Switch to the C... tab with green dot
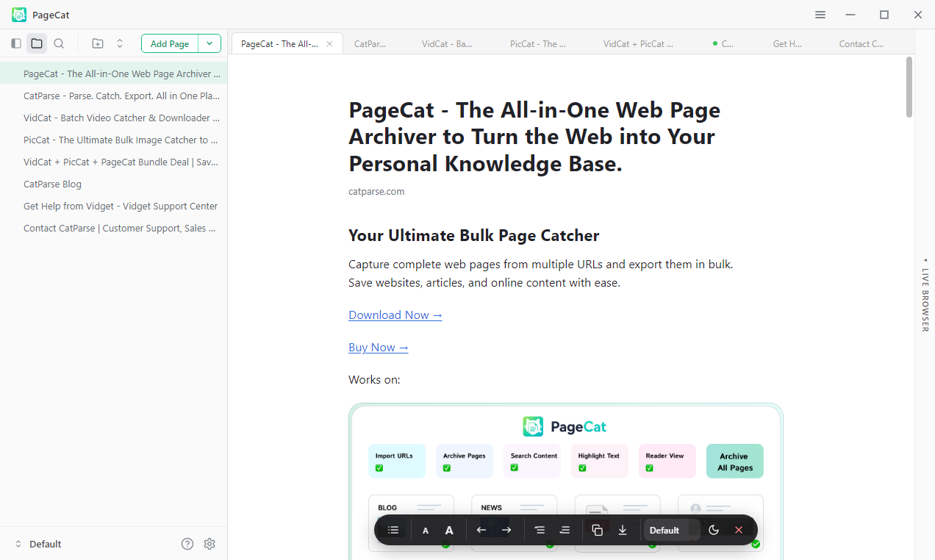This screenshot has height=560, width=935. (723, 44)
